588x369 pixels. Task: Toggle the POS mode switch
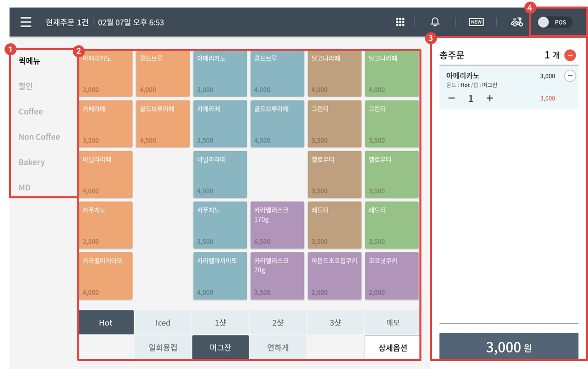tap(554, 22)
